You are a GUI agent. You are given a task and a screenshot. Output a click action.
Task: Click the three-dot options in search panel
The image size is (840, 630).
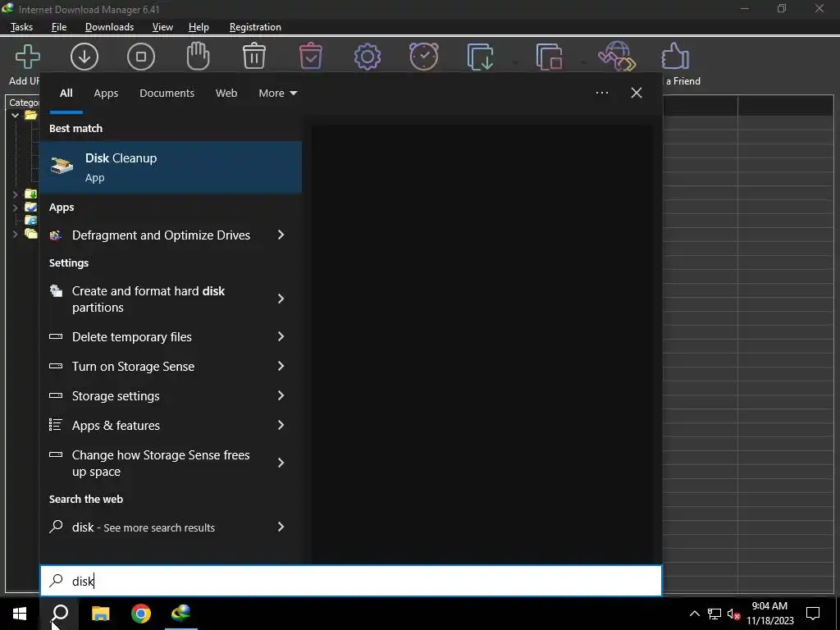[601, 93]
